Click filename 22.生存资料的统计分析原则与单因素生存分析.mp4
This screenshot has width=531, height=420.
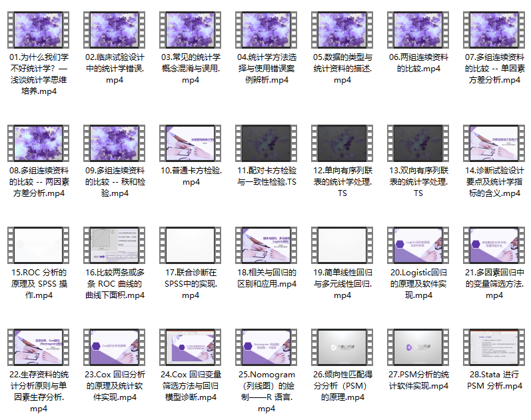coord(39,391)
